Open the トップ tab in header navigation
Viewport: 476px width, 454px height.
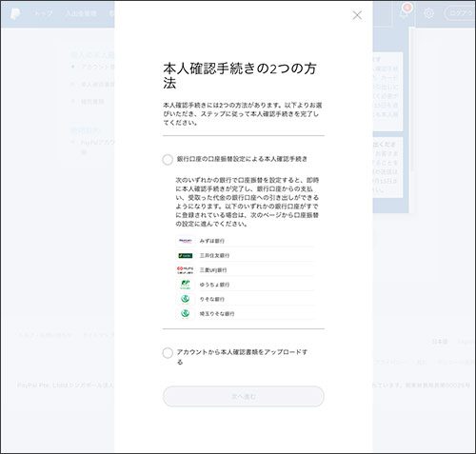(x=44, y=13)
